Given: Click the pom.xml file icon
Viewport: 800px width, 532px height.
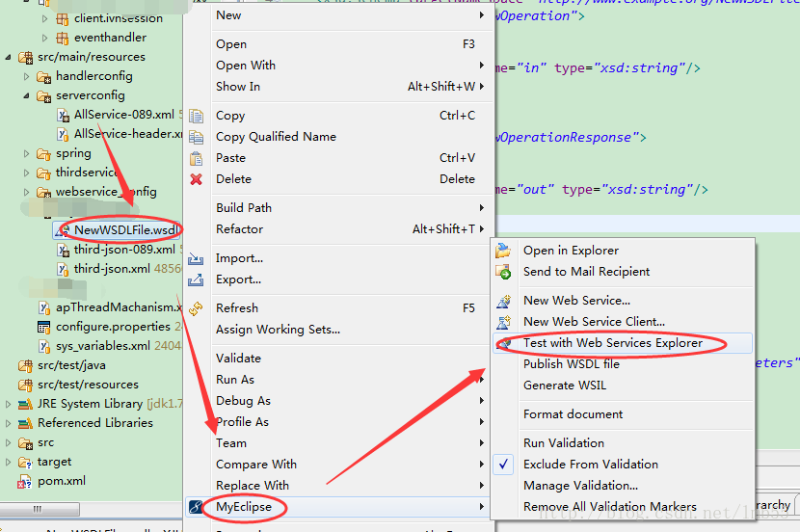Looking at the screenshot, I should (x=25, y=482).
